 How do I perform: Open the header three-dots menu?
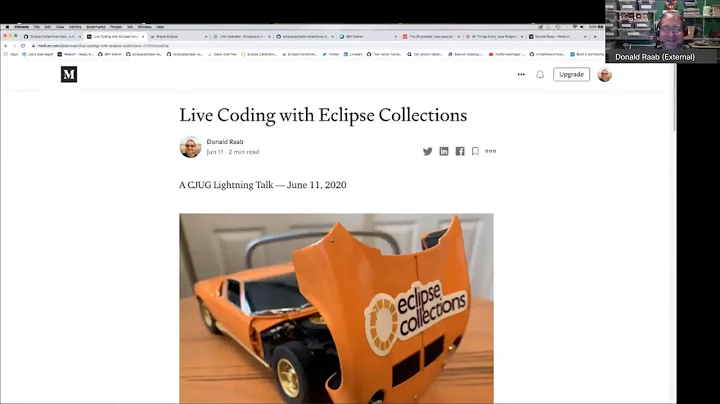[x=521, y=74]
